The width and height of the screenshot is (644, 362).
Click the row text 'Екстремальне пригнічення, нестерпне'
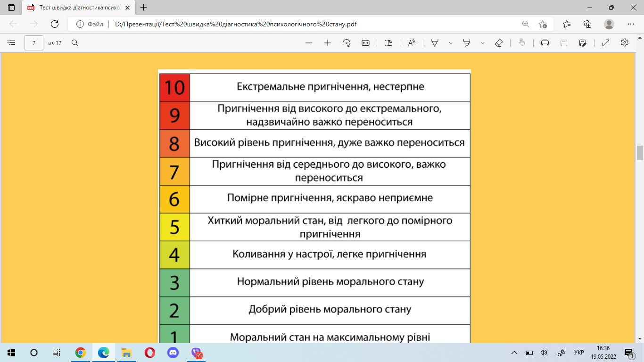coord(330,87)
